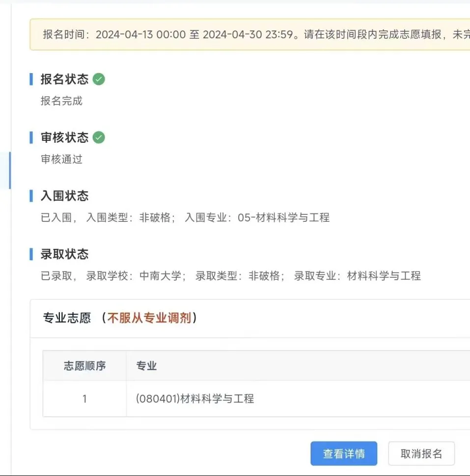Click volunteer order number 1 cell

tap(84, 398)
